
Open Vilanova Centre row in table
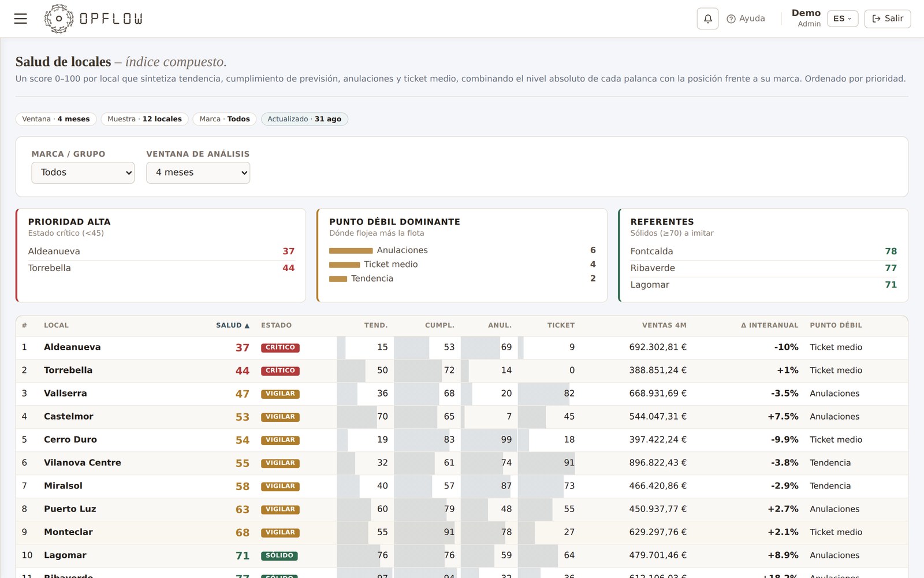[462, 463]
